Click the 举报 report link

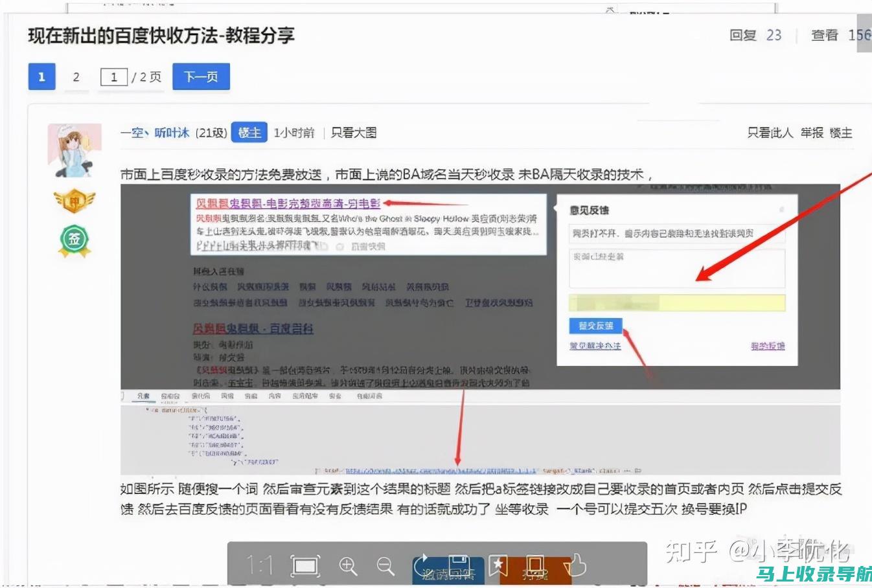tap(812, 133)
